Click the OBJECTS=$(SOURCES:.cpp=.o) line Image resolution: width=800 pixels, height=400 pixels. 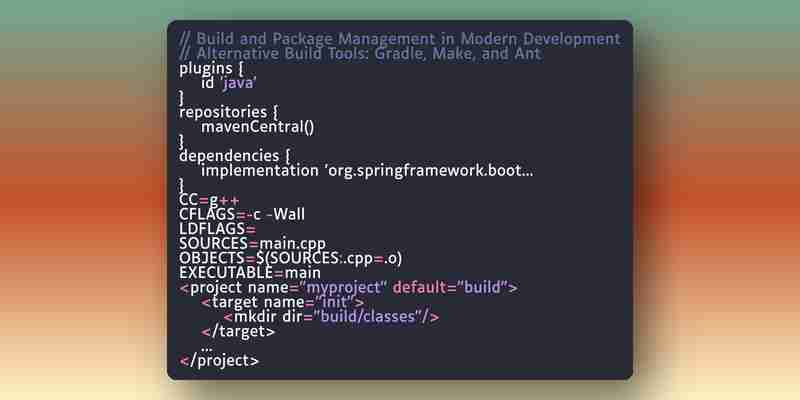[291, 258]
